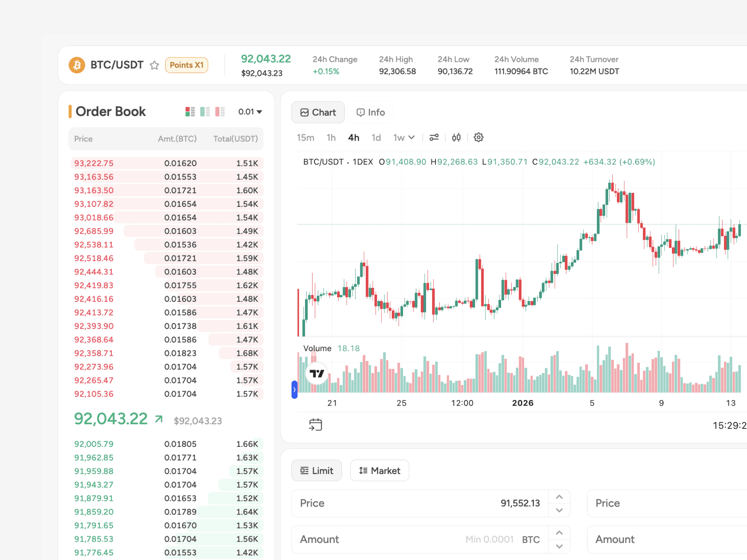Open the 0.01 price precision dropdown
The image size is (747, 560).
point(250,112)
